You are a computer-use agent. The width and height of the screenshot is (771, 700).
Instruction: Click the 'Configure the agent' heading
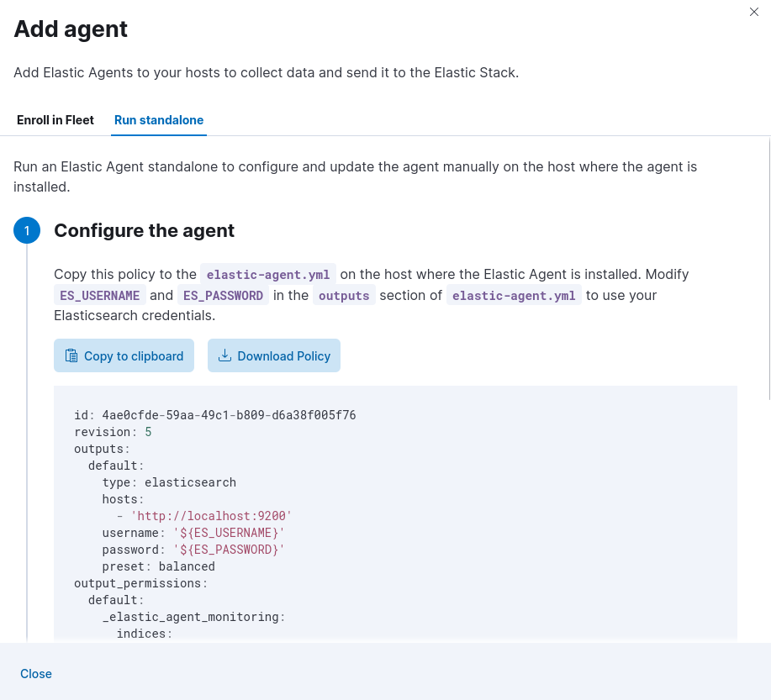[144, 230]
